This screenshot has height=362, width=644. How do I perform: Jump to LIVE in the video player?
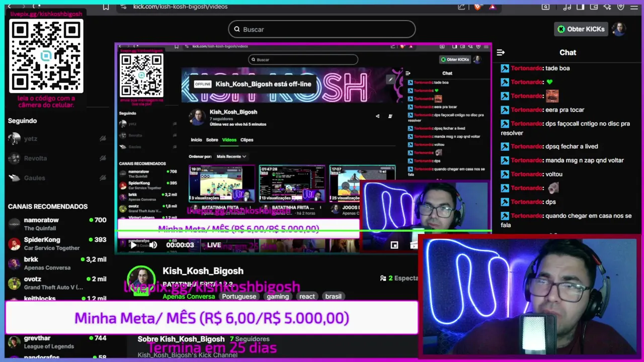[214, 245]
